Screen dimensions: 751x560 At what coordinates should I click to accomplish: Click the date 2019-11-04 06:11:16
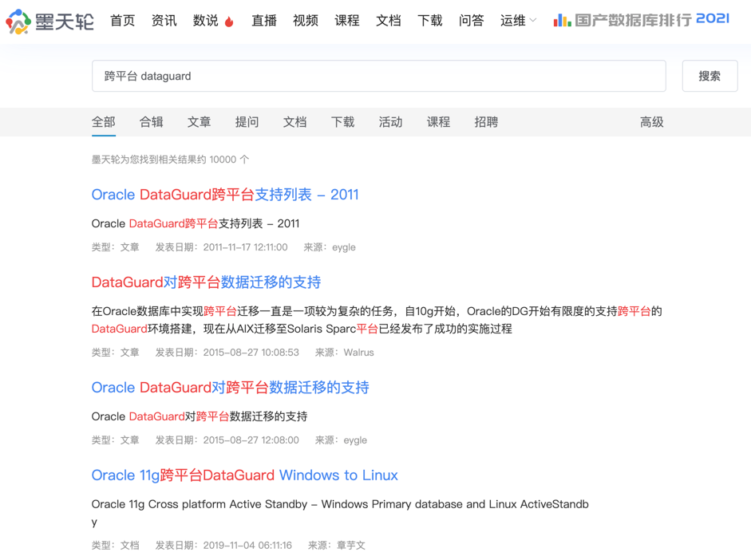[x=247, y=546]
